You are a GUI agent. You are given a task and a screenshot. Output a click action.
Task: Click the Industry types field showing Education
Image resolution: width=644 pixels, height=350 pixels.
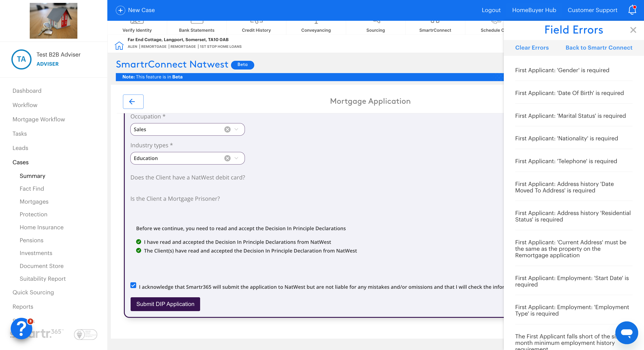[188, 158]
